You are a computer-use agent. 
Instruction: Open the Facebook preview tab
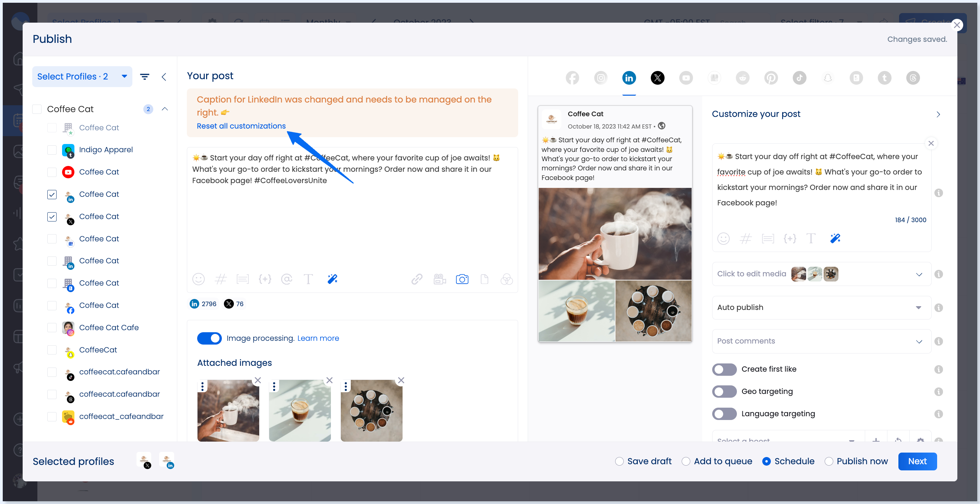[572, 78]
